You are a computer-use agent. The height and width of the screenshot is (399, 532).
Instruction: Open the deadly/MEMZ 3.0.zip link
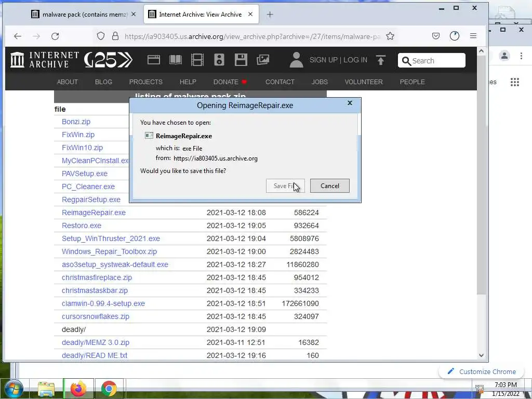pyautogui.click(x=96, y=342)
